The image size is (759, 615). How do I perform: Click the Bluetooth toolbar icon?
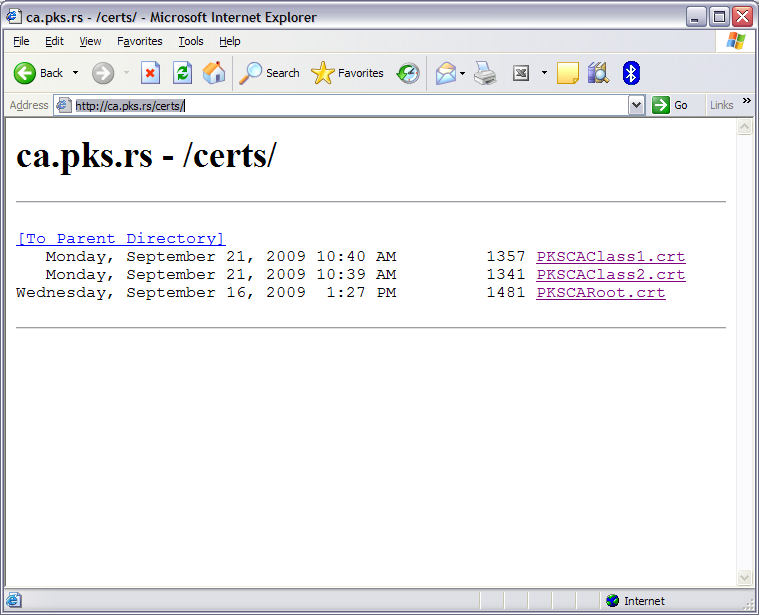[x=631, y=73]
